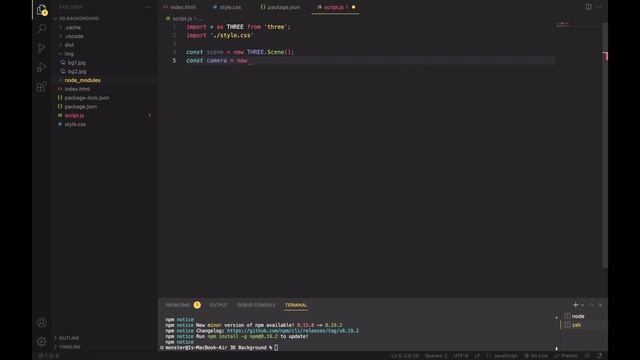Collapse the 3D BACKGROUND project root

pyautogui.click(x=79, y=18)
